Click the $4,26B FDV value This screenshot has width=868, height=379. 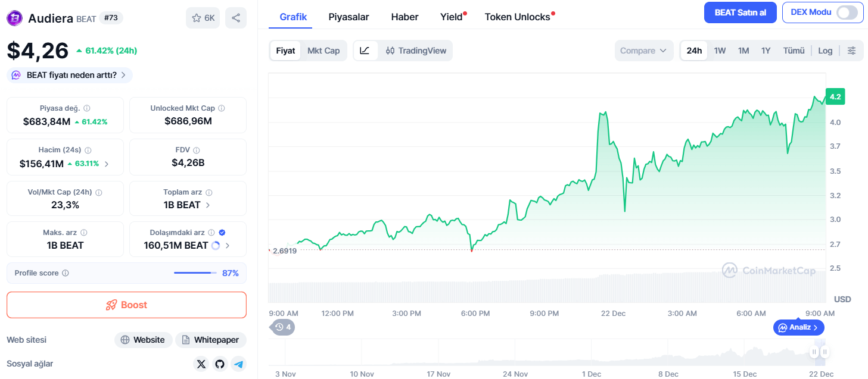coord(188,162)
